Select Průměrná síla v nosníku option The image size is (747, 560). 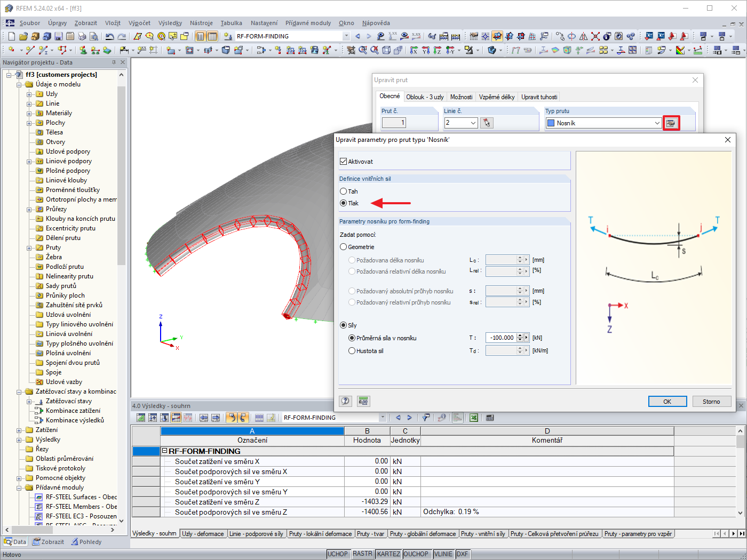tap(352, 338)
